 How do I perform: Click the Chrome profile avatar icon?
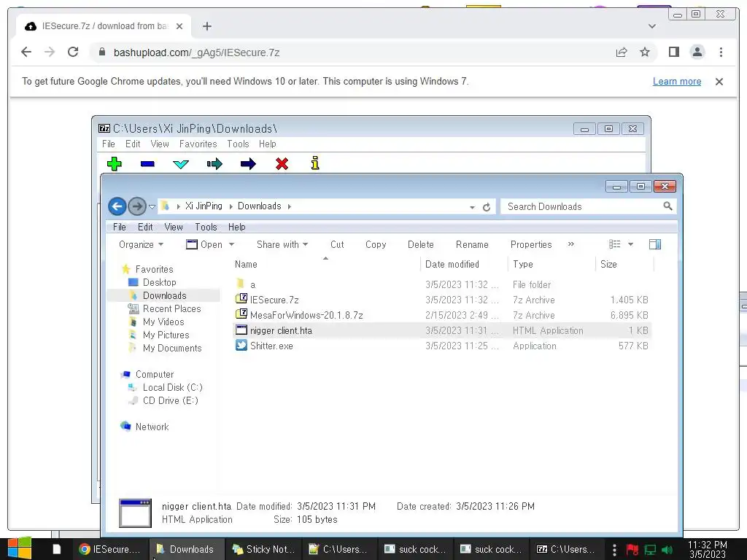697,52
